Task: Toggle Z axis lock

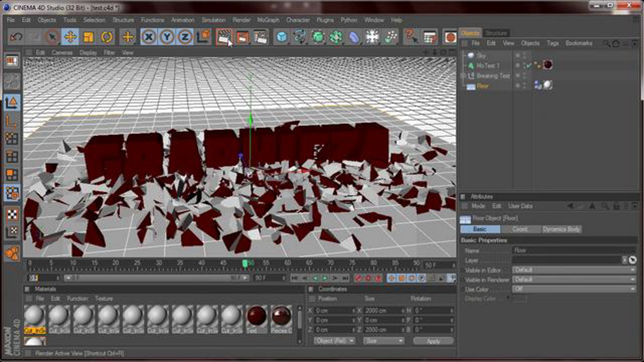Action: [185, 37]
